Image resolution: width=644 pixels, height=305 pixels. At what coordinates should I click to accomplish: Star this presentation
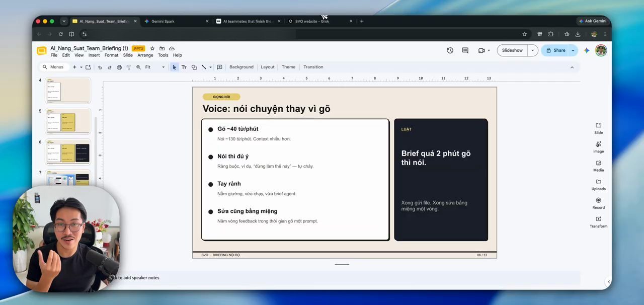(152, 48)
